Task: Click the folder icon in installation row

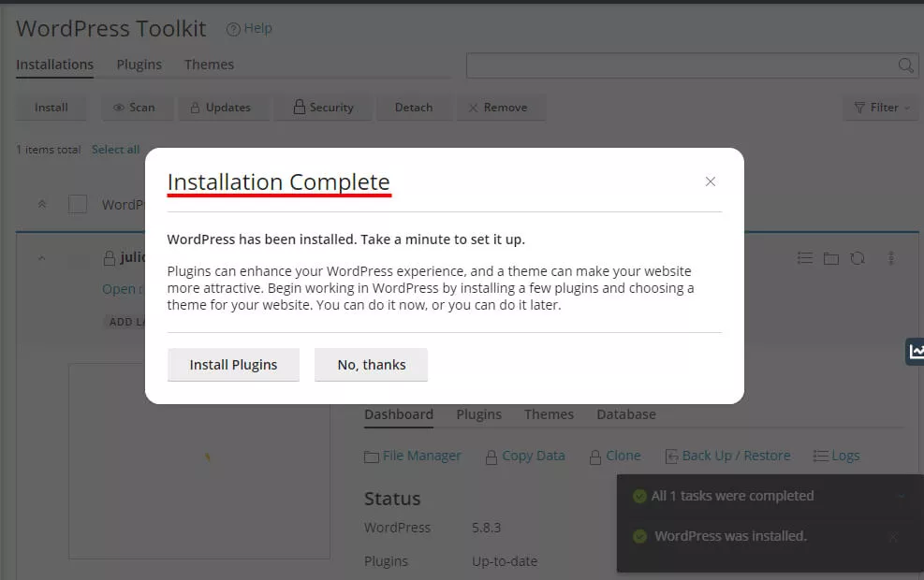Action: tap(831, 258)
